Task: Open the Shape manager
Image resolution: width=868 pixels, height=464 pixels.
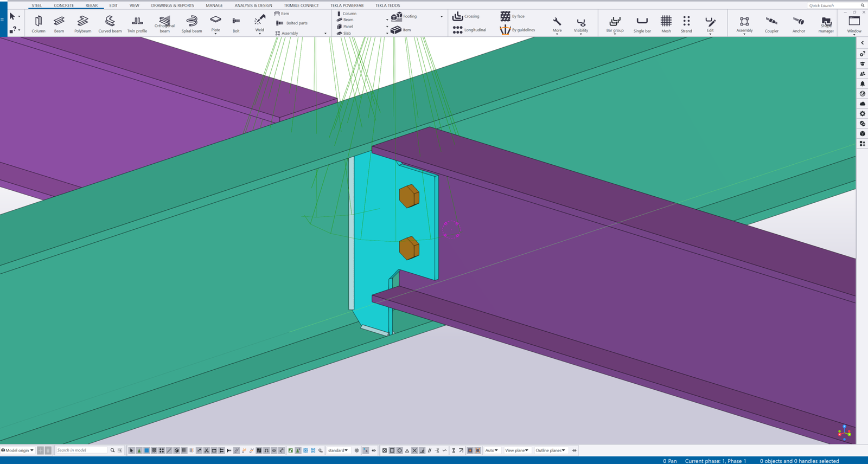Action: [826, 24]
